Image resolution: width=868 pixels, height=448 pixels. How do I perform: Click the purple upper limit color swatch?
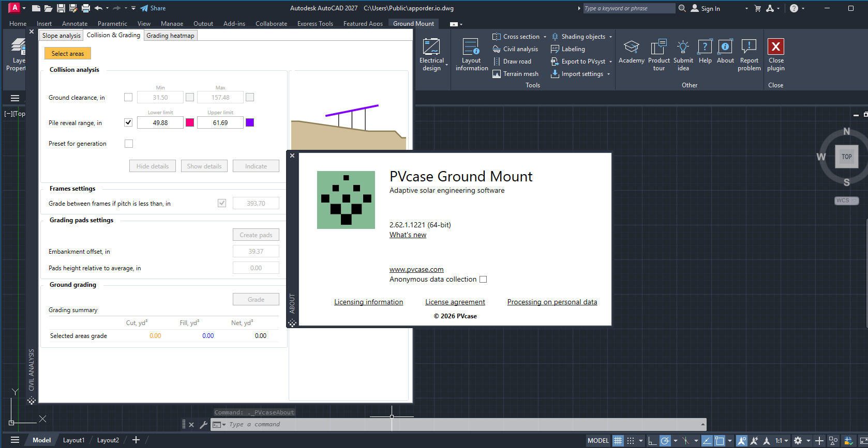[x=250, y=122]
